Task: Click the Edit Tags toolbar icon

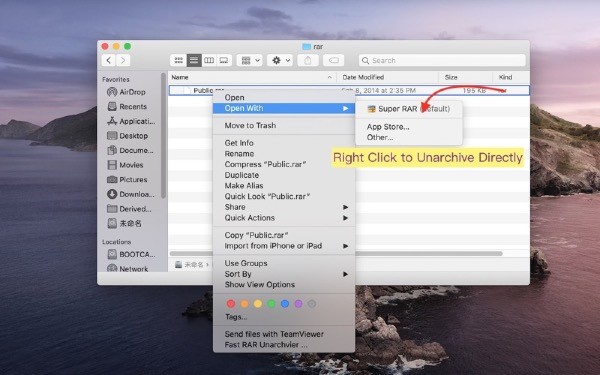Action: [334, 60]
